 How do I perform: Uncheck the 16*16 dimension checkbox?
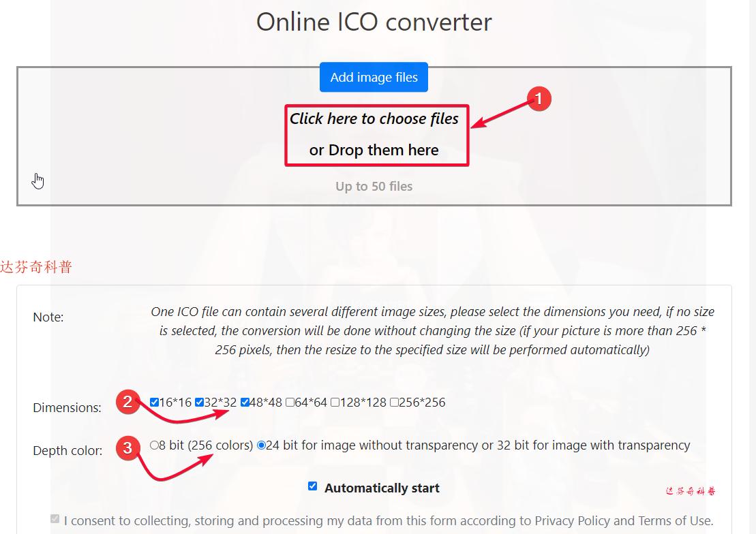(x=153, y=403)
